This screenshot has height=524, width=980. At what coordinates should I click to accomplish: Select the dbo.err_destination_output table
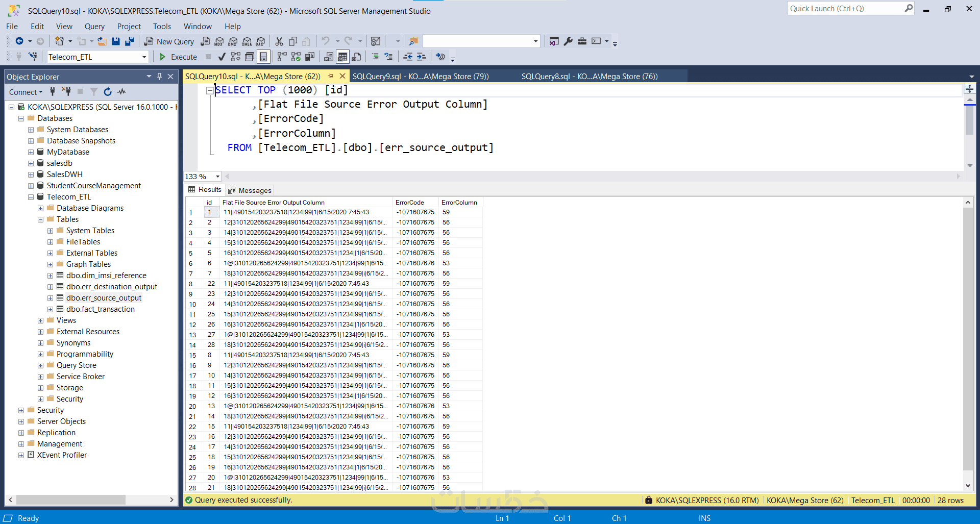pos(111,287)
